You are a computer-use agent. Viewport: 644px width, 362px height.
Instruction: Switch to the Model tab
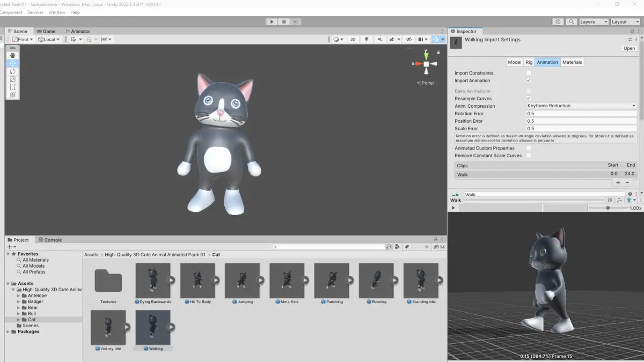click(x=514, y=62)
